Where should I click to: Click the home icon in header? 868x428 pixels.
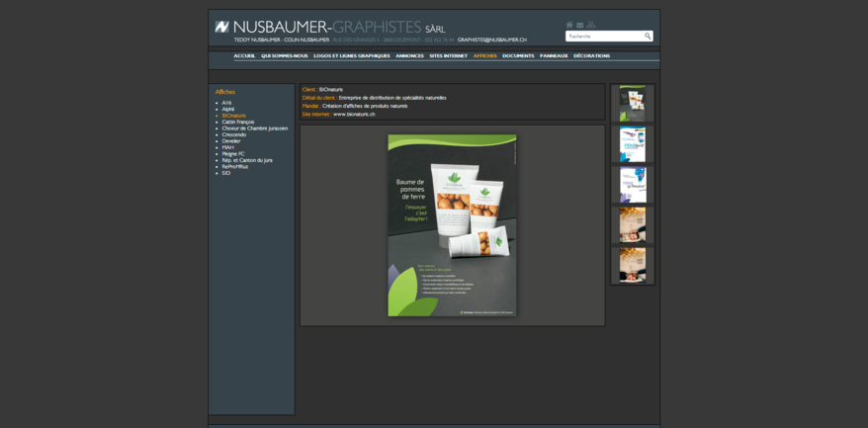[x=569, y=25]
